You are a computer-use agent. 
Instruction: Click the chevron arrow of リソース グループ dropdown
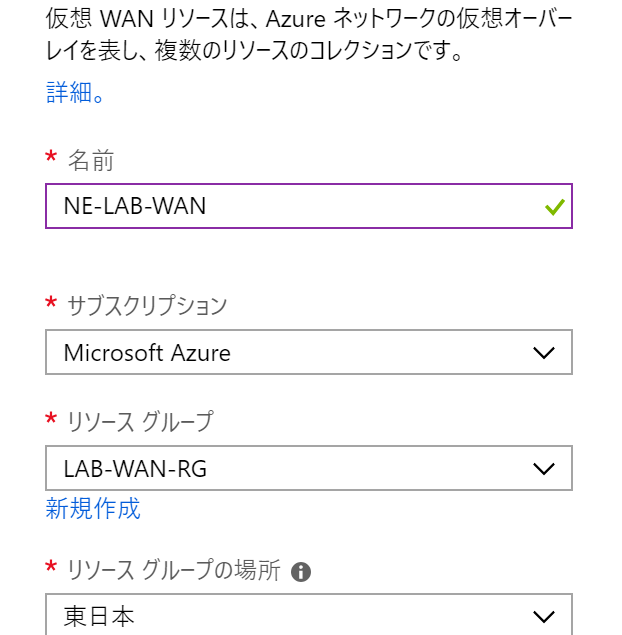[x=543, y=468]
